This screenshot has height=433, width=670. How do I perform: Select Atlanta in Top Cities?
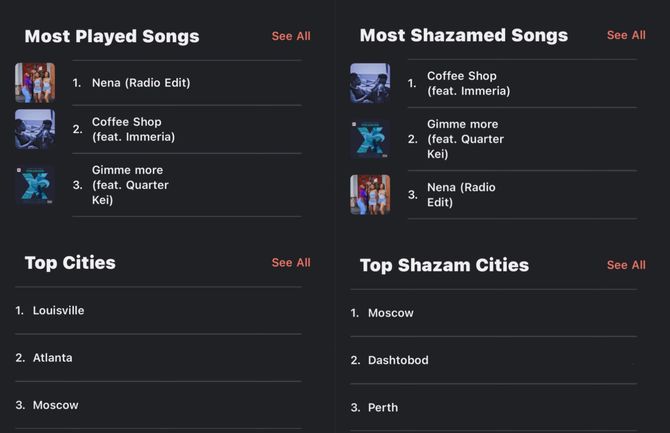point(158,358)
